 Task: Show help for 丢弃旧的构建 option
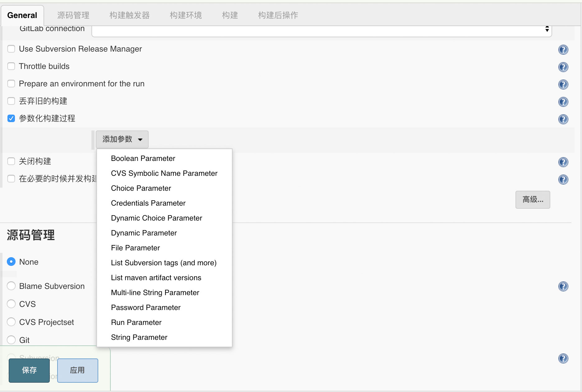[563, 102]
